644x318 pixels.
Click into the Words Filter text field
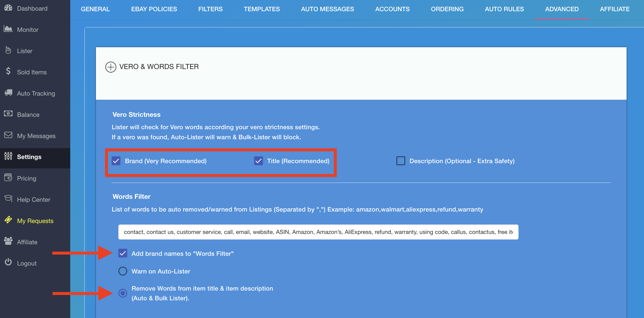click(x=318, y=232)
